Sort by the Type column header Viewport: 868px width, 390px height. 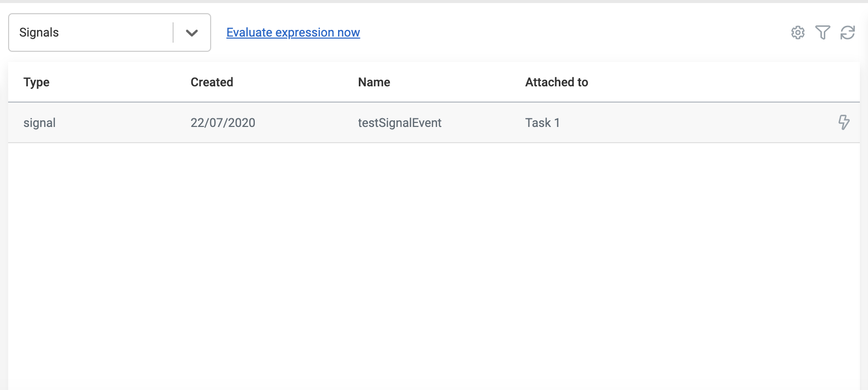pyautogui.click(x=37, y=82)
